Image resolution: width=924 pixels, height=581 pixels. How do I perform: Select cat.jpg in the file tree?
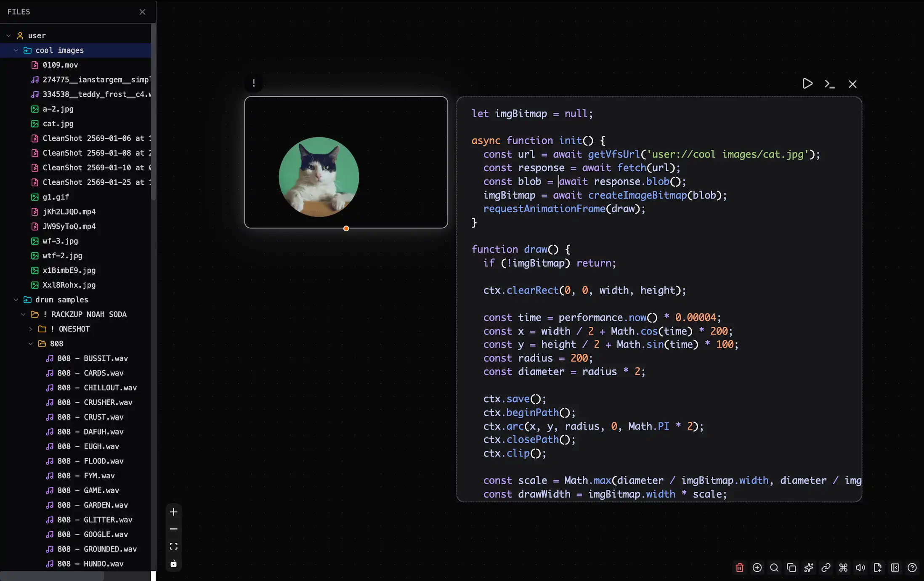coord(58,124)
